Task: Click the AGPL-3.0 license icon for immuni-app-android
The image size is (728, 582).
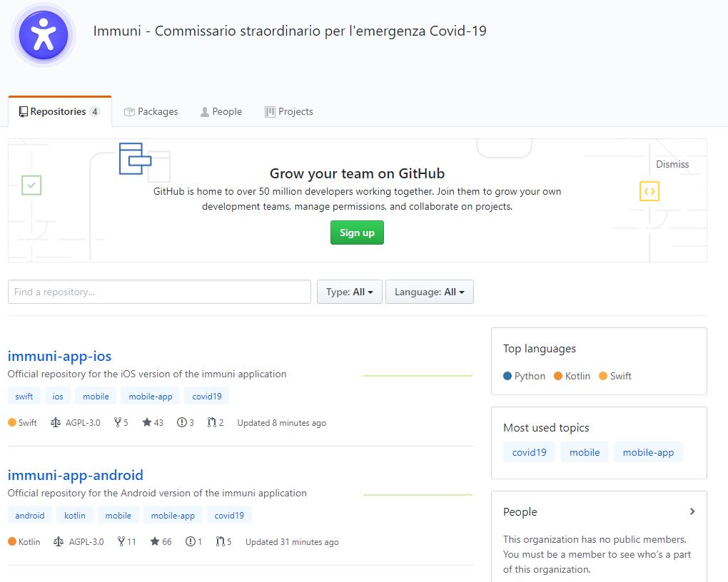Action: coord(59,541)
